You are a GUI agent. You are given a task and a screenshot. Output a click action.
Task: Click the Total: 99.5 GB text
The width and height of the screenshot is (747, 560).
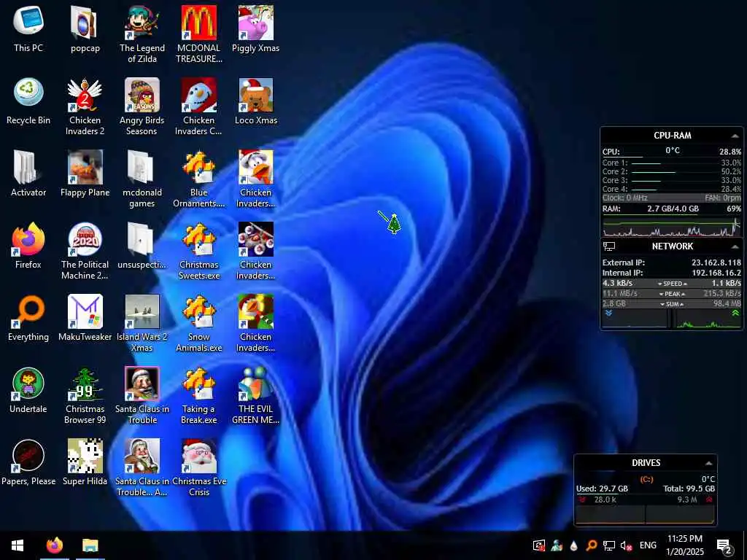pos(689,489)
